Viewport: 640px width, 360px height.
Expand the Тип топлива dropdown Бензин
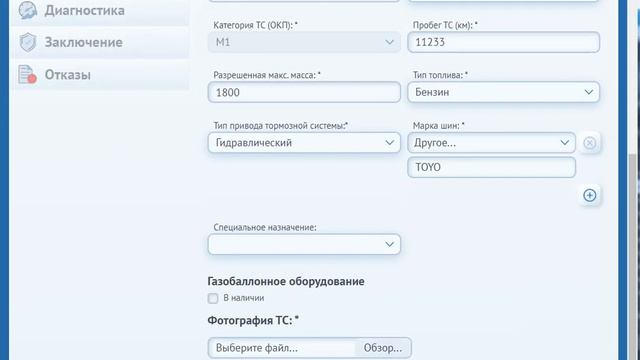[504, 92]
